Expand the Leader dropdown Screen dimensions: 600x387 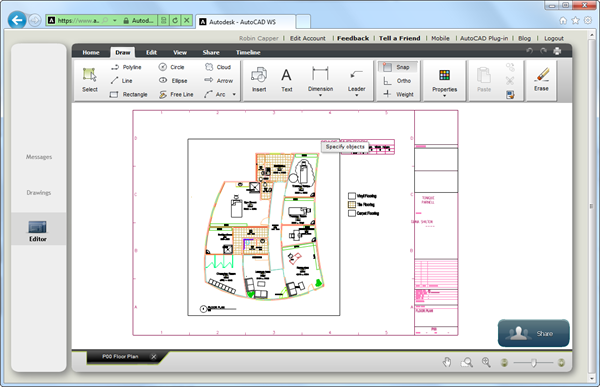[356, 95]
